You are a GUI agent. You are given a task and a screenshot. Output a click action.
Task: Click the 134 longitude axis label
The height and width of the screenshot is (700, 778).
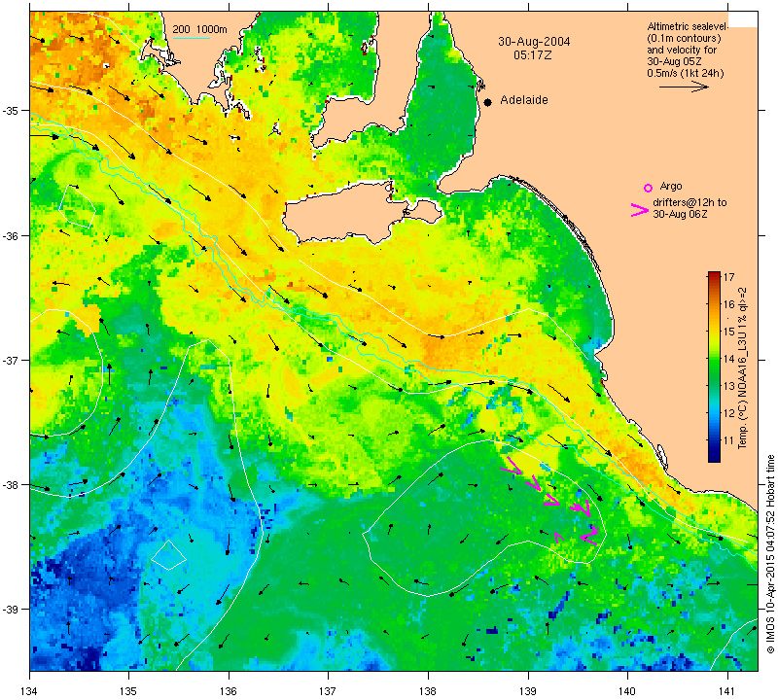29,690
